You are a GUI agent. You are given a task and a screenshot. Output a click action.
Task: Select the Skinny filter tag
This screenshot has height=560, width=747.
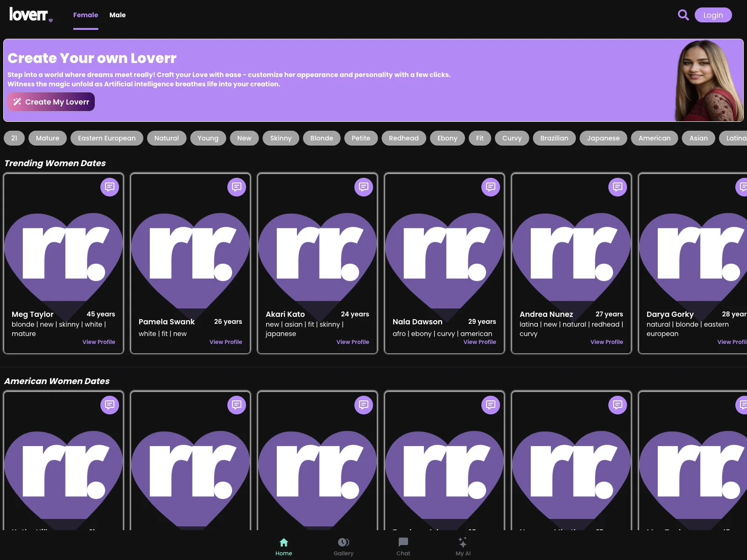click(281, 138)
